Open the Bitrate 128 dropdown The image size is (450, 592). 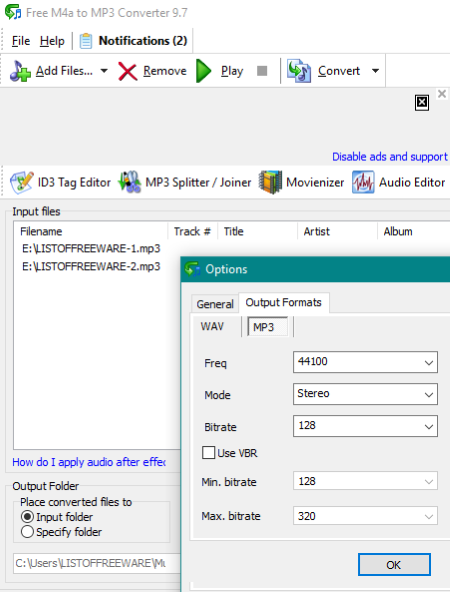(x=365, y=426)
